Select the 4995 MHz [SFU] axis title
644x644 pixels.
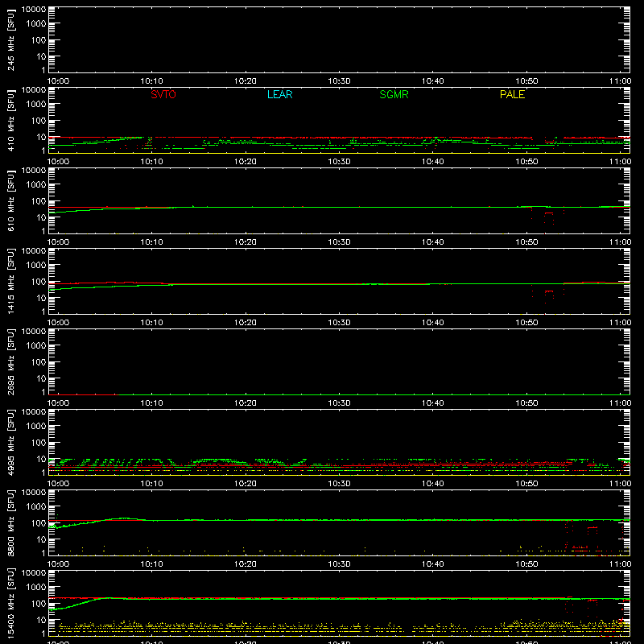tap(10, 444)
